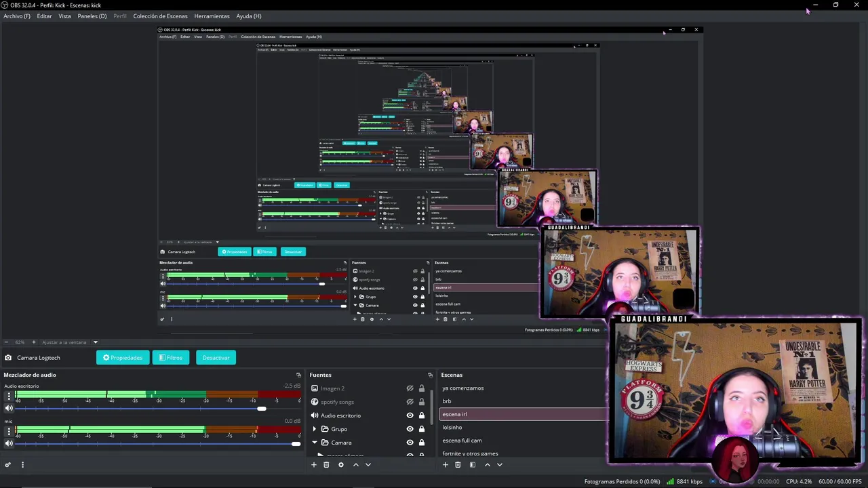Viewport: 868px width, 488px height.
Task: Mute the Audio escritorio mixer channel
Action: click(x=9, y=408)
